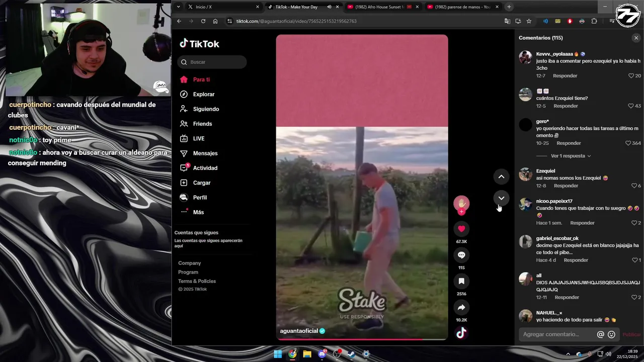
Task: Mention user with @ icon
Action: coord(600,334)
